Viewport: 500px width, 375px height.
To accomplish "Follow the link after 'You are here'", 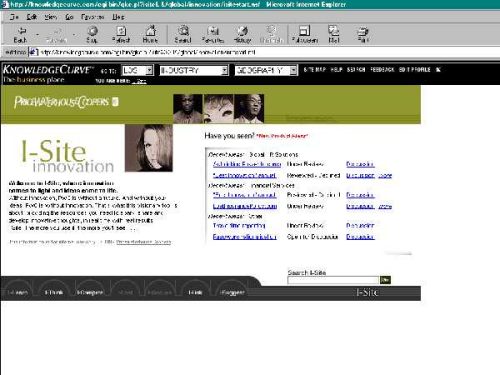I will [139, 81].
